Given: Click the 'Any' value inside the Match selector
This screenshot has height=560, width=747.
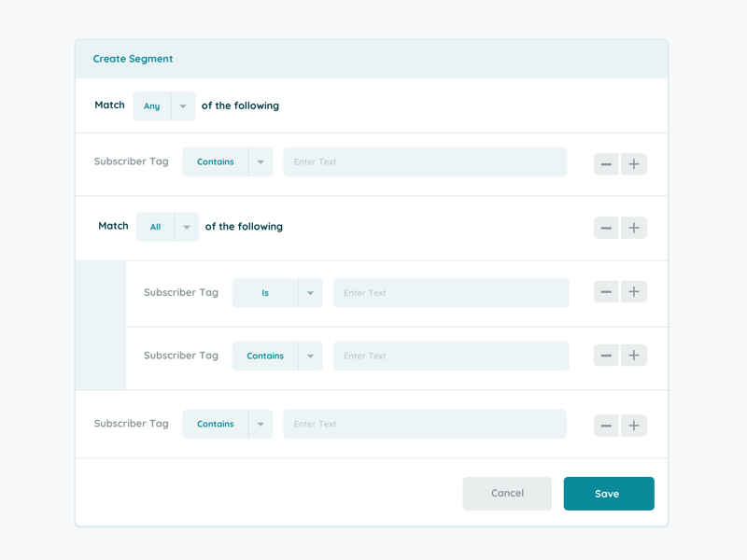Looking at the screenshot, I should tap(151, 106).
